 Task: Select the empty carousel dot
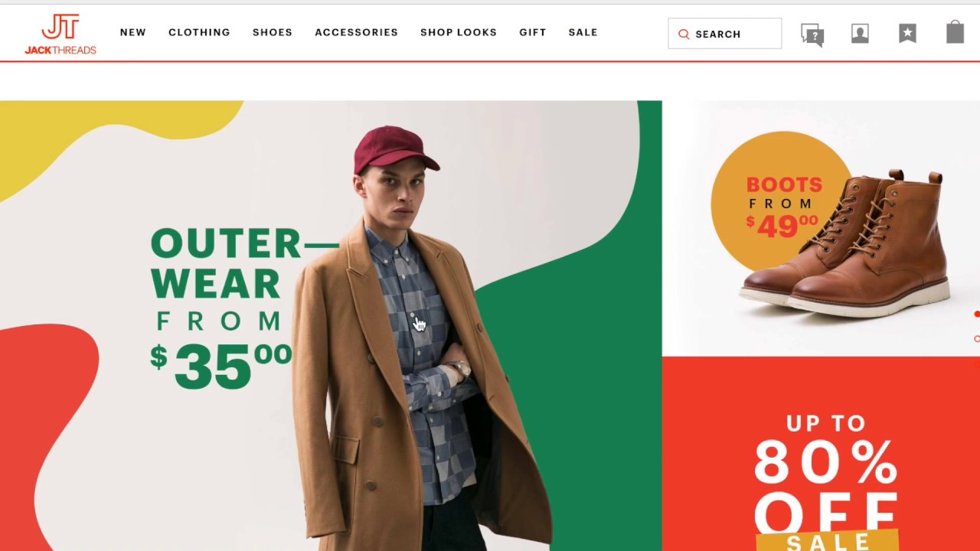[x=977, y=338]
